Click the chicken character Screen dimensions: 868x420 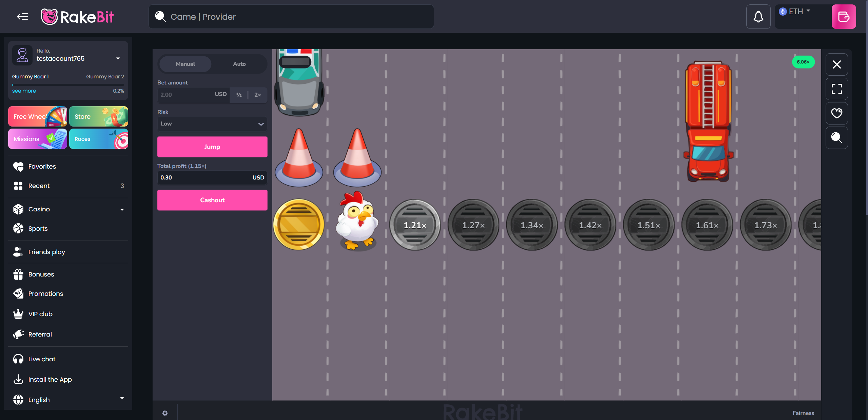point(357,221)
